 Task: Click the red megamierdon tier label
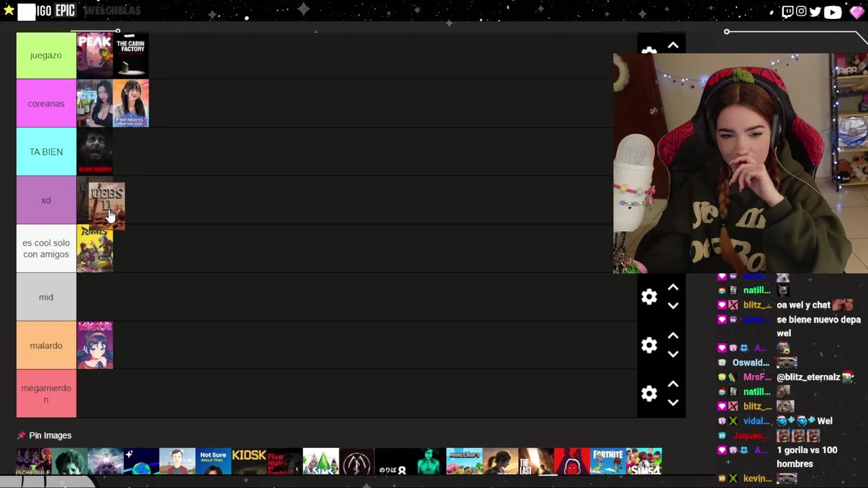pos(46,394)
